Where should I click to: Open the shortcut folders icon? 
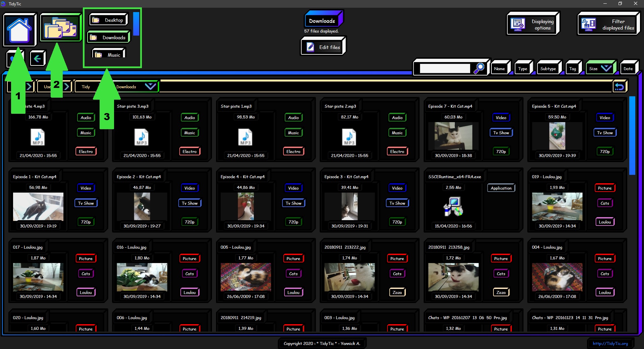61,27
